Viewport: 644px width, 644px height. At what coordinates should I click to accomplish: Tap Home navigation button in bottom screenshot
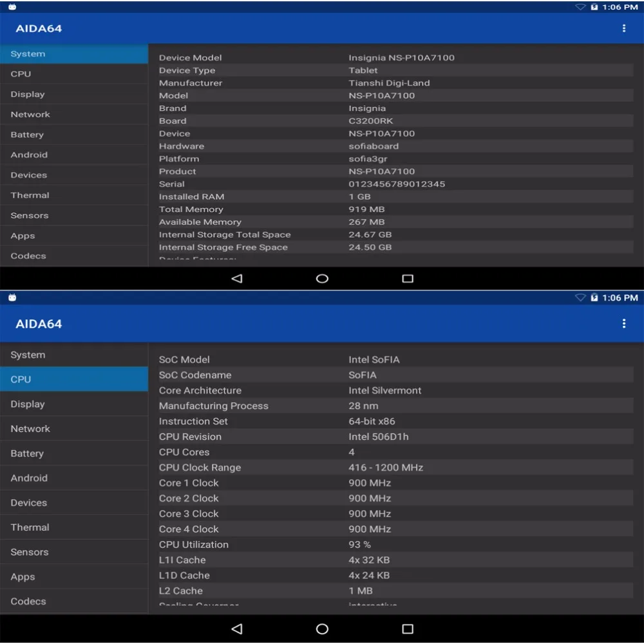click(x=322, y=629)
